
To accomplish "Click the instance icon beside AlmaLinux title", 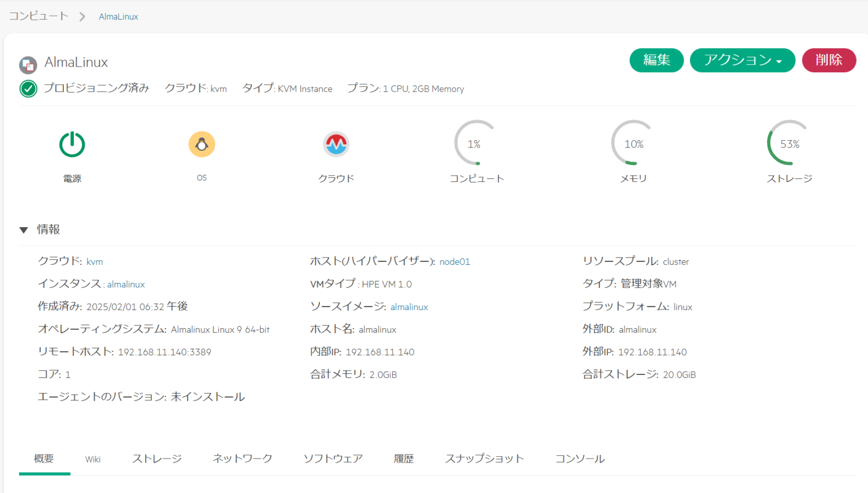I will pos(28,65).
